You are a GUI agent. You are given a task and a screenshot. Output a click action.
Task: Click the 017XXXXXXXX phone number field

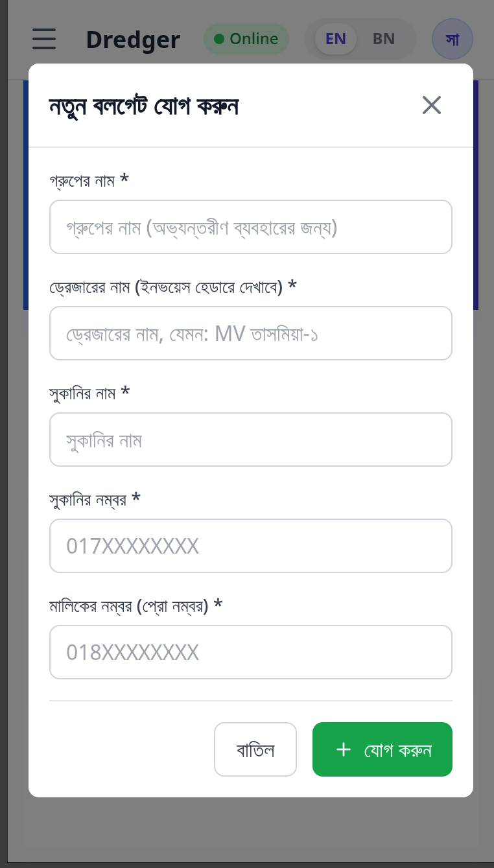pyautogui.click(x=251, y=545)
